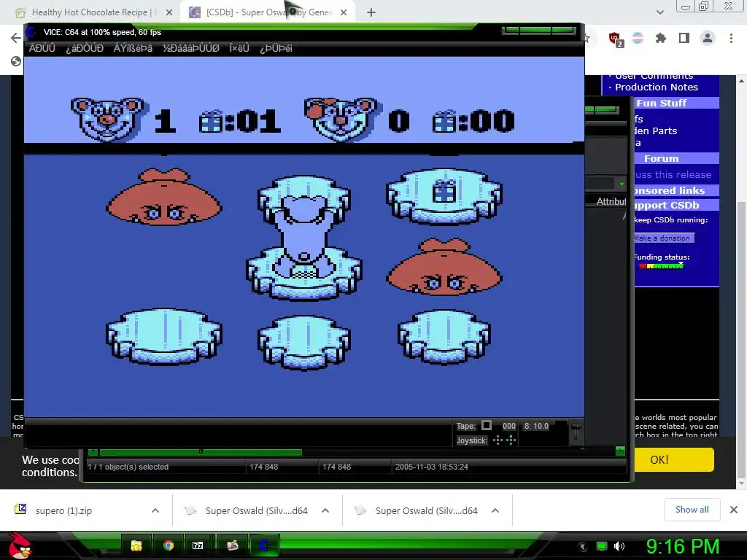
Task: Expand options for supero (1).zip download
Action: click(155, 510)
